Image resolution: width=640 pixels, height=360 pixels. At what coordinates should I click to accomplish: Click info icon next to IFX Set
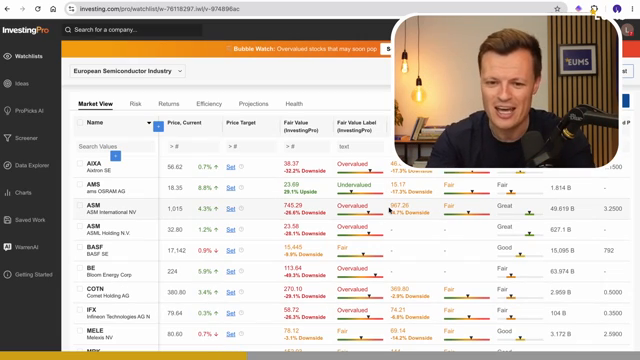click(241, 313)
